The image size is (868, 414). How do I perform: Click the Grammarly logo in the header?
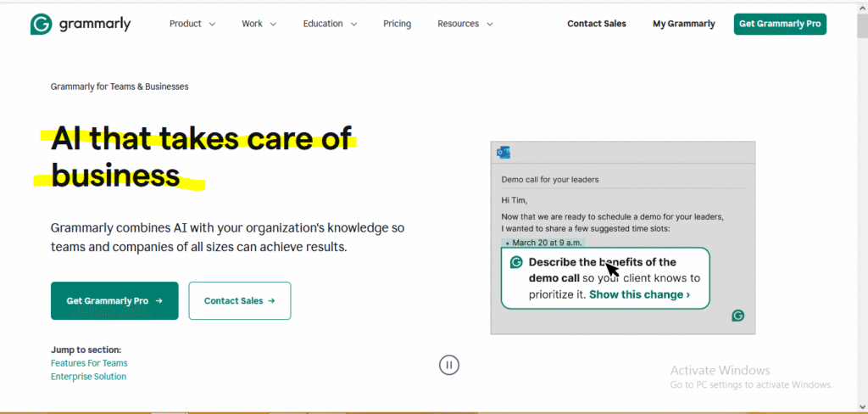coord(81,25)
